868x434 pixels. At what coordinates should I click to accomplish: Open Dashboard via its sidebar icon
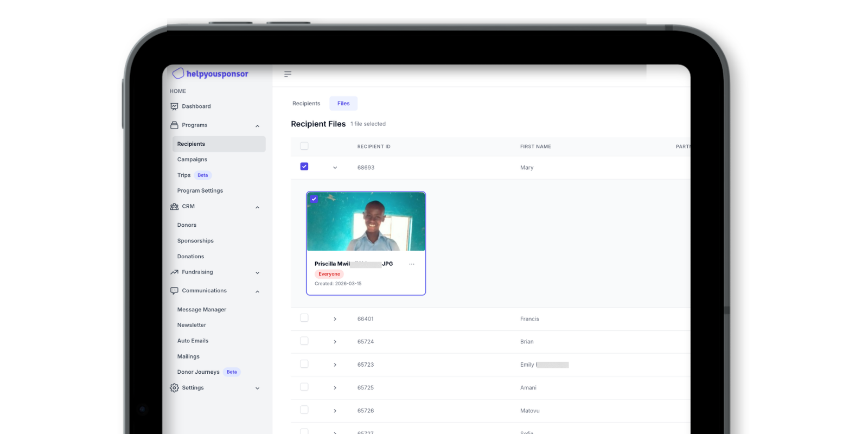tap(174, 107)
